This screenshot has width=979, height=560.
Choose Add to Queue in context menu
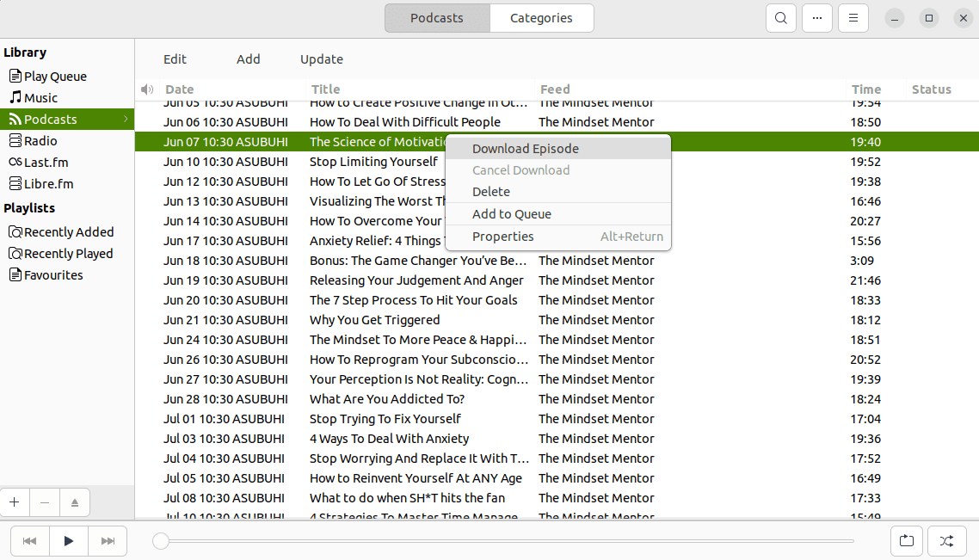pyautogui.click(x=512, y=214)
